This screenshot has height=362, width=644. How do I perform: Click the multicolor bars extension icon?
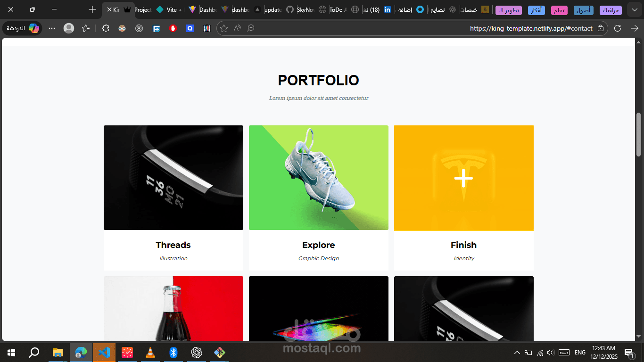pyautogui.click(x=207, y=28)
